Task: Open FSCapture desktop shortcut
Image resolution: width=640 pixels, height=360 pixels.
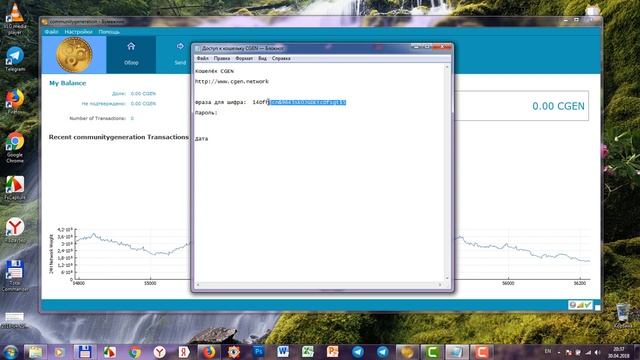Action: pos(15,188)
